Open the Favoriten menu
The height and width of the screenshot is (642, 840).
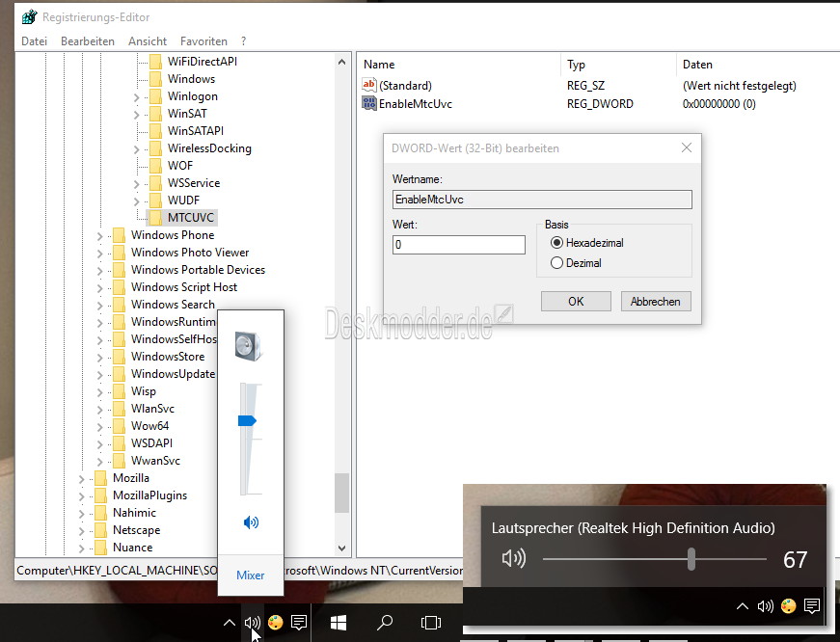(204, 41)
